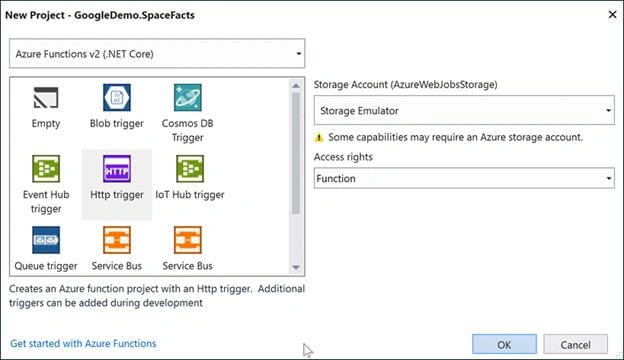Choose the Http trigger icon
Screen dimensions: 624x360
tap(117, 169)
